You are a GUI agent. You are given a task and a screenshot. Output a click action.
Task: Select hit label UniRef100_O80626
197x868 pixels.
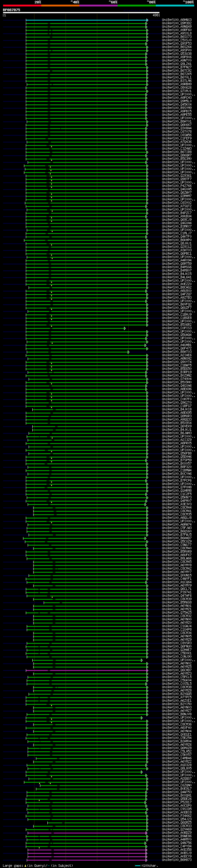pyautogui.click(x=177, y=88)
